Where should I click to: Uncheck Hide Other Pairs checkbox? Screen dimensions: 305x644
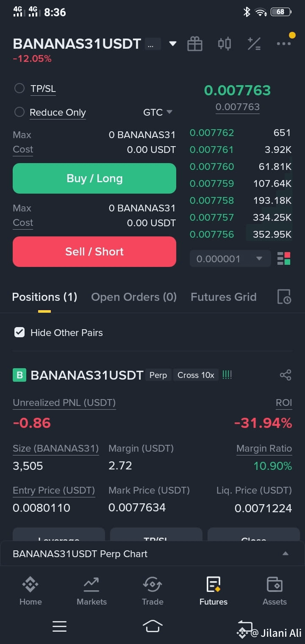tap(19, 333)
